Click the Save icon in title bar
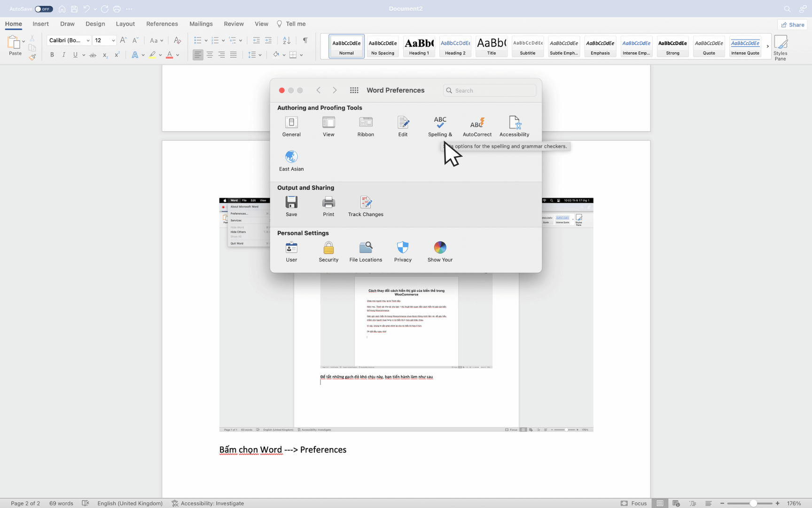This screenshot has width=812, height=508. pyautogui.click(x=74, y=9)
